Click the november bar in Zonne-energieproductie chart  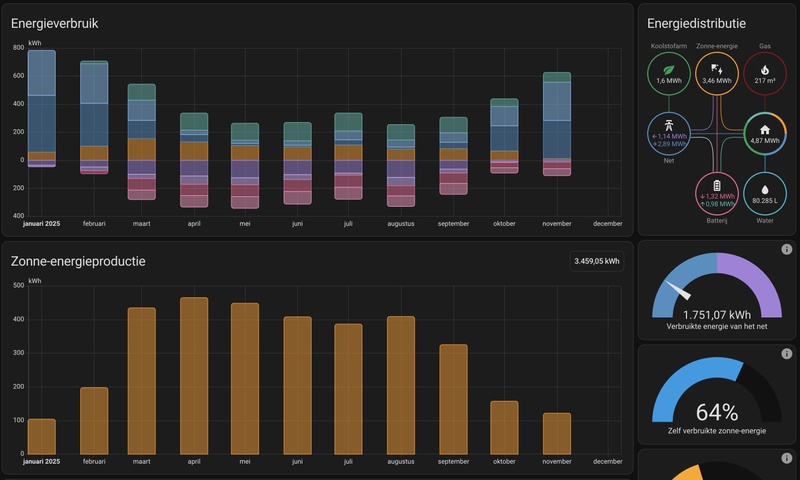click(x=557, y=434)
